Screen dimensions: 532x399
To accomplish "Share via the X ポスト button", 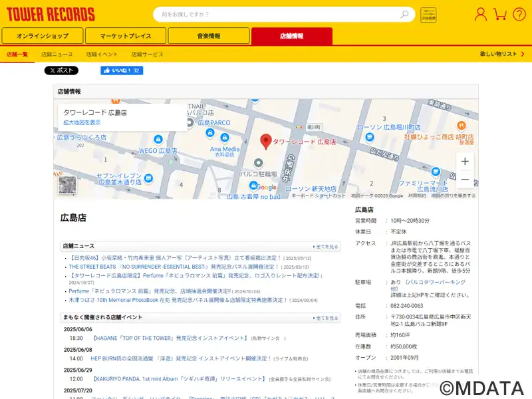I will (x=61, y=70).
